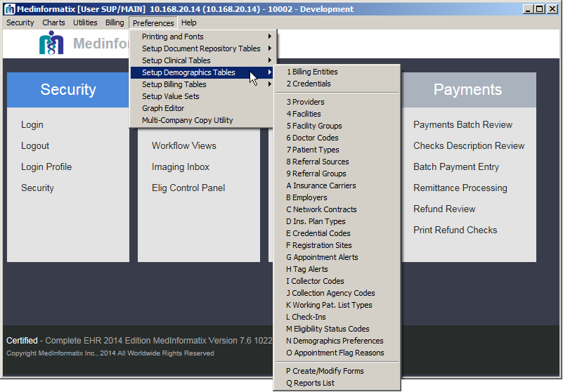563x392 pixels.
Task: Open the Charts menu
Action: click(53, 22)
